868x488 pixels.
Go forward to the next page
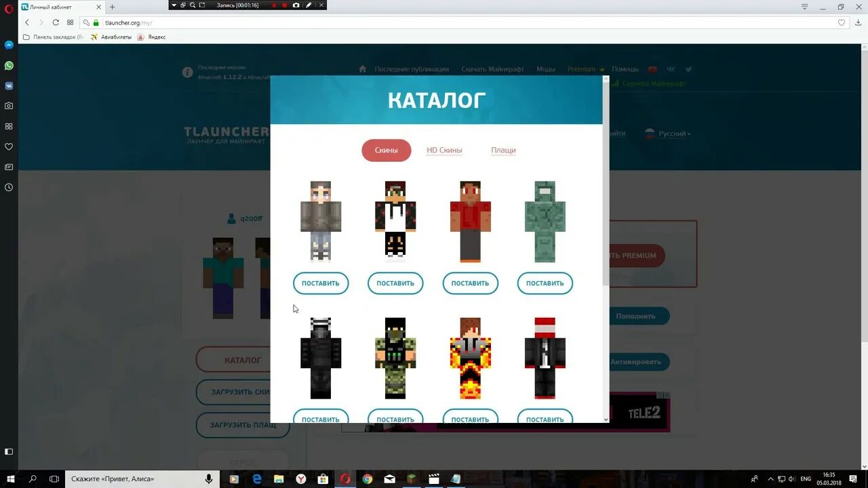click(41, 22)
